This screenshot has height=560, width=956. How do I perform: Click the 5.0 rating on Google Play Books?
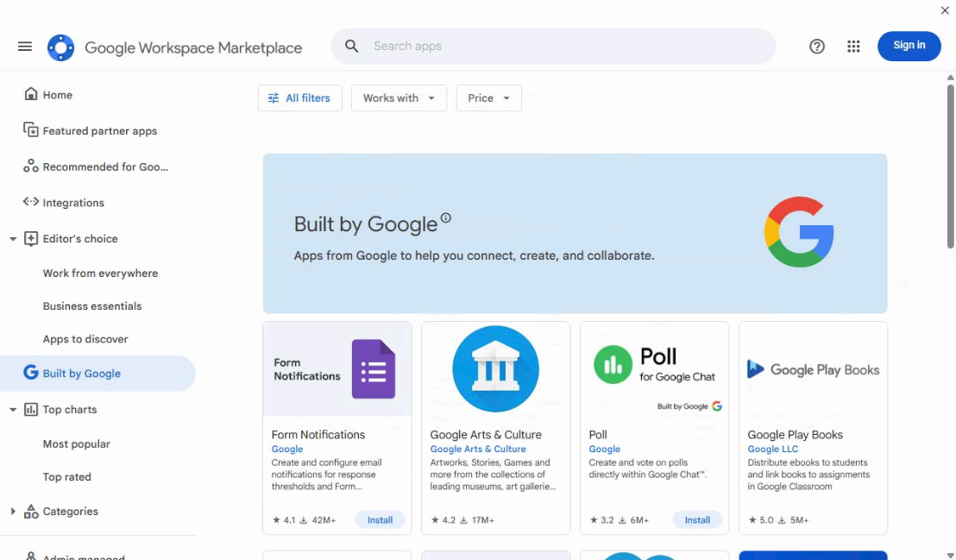pyautogui.click(x=760, y=520)
